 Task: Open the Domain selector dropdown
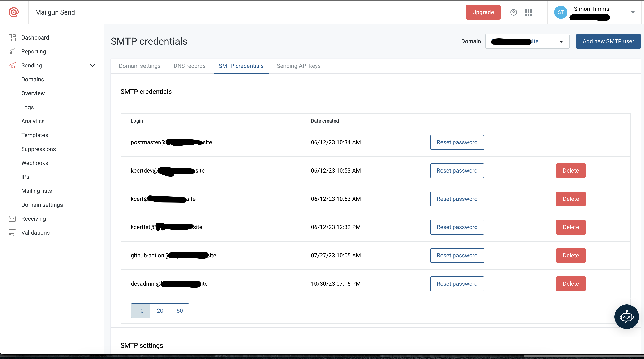pos(527,41)
